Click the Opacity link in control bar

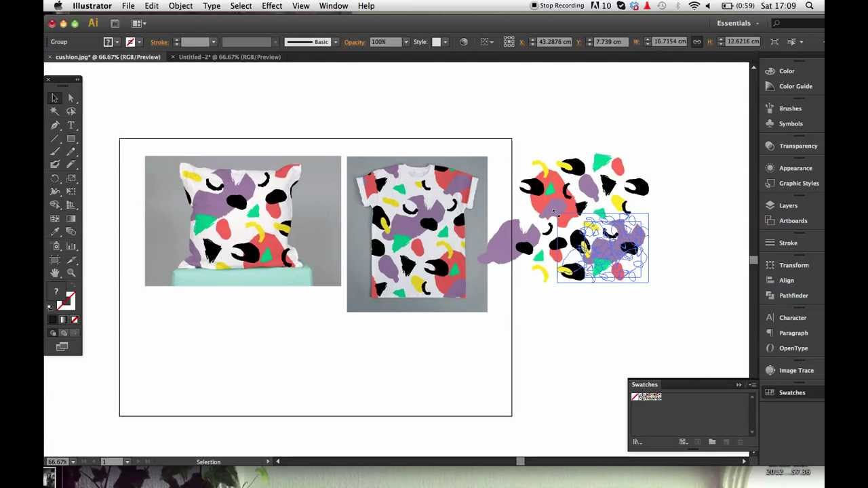[355, 42]
